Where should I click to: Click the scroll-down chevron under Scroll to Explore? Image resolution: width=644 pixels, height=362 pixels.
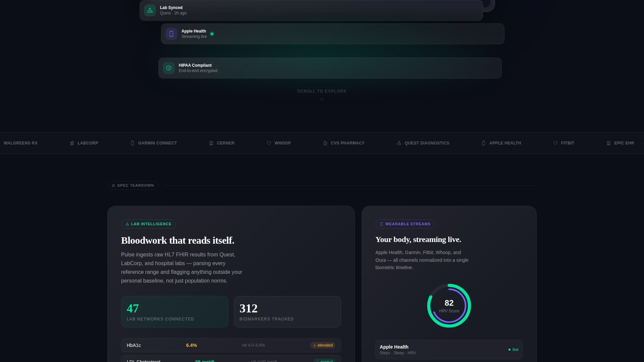[322, 99]
